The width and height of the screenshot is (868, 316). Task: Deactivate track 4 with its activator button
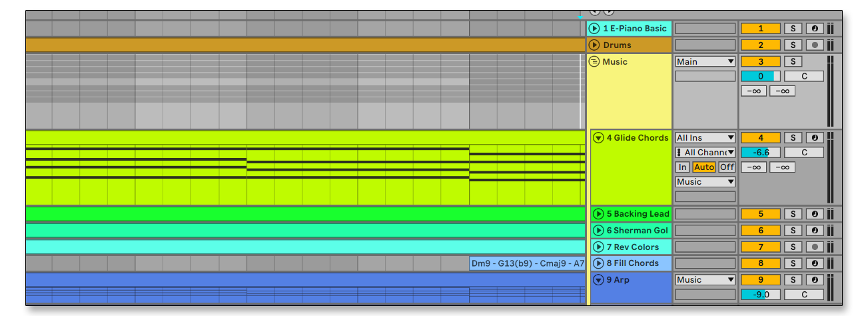tap(760, 138)
